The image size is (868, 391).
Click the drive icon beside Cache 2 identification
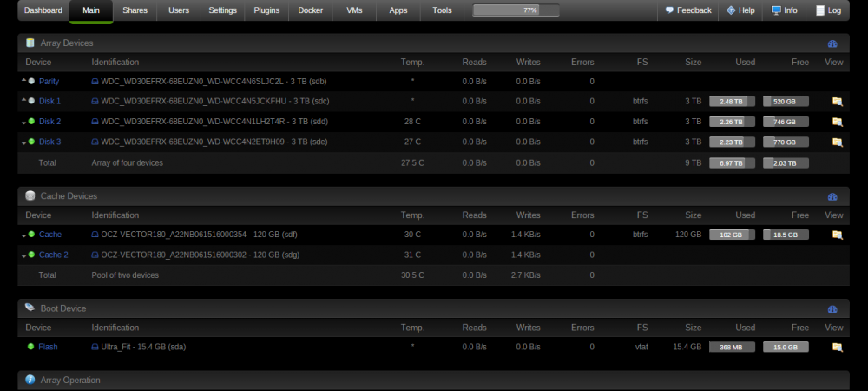click(95, 255)
